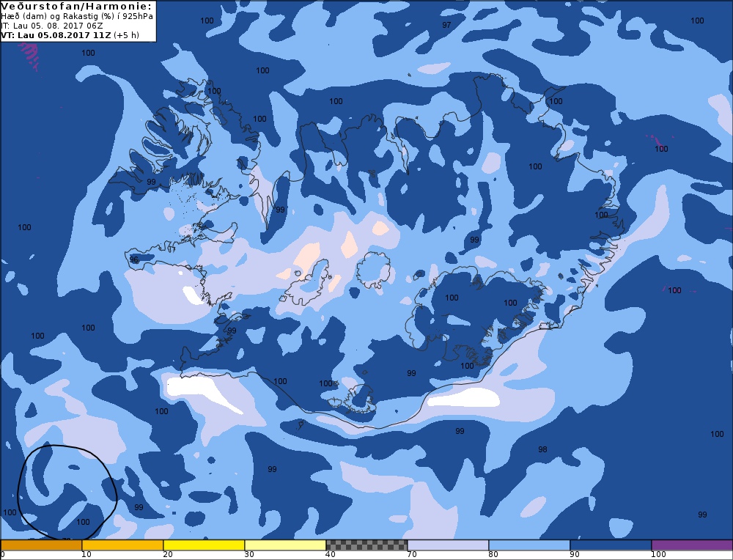Click the legend scale label "40"

pyautogui.click(x=331, y=554)
